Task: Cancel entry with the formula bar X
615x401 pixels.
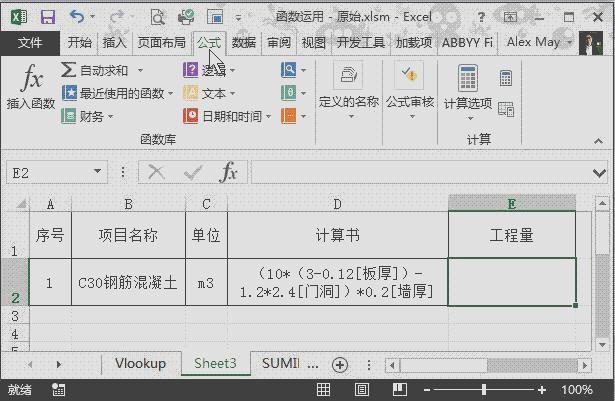Action: [x=156, y=172]
